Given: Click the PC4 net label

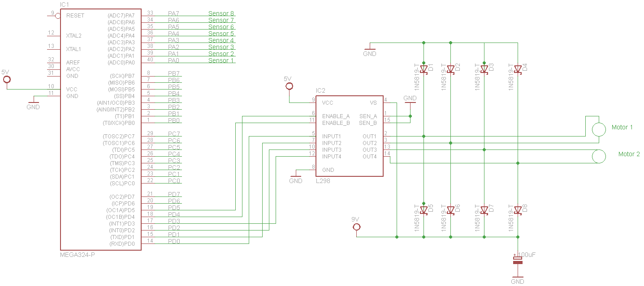Looking at the screenshot, I should click(174, 154).
